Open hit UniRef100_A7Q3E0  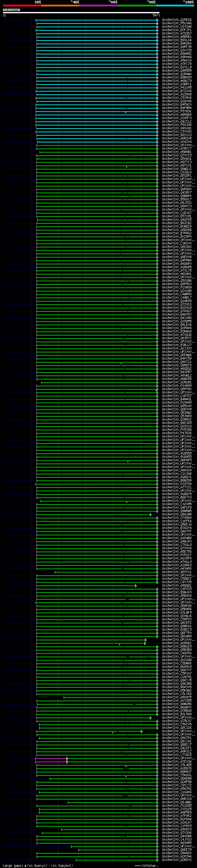pyautogui.click(x=177, y=33)
